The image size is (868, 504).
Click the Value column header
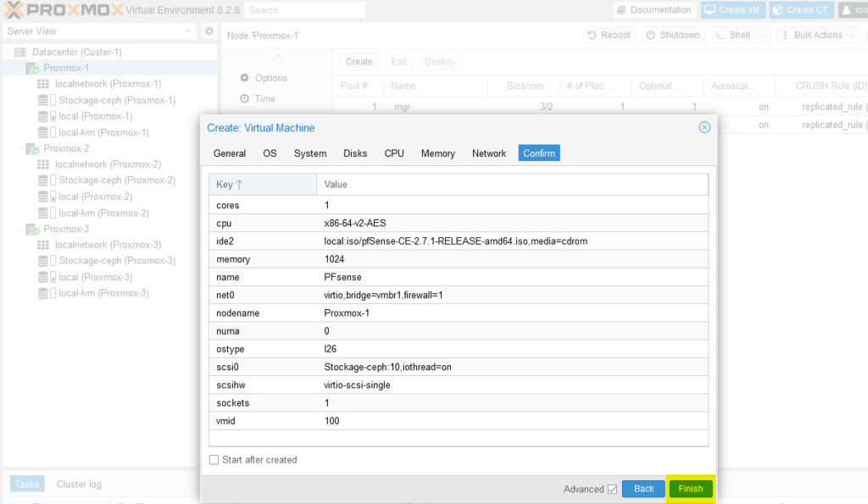pos(512,184)
